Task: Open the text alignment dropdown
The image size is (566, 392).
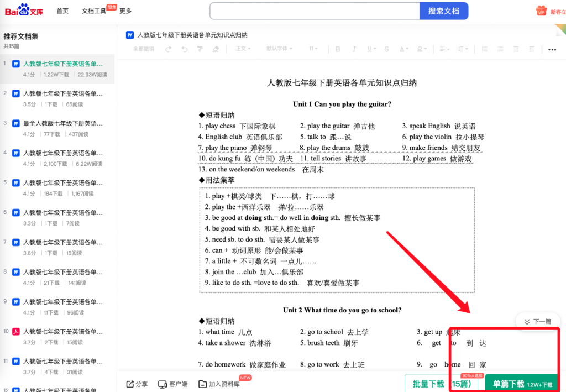Action: (444, 49)
